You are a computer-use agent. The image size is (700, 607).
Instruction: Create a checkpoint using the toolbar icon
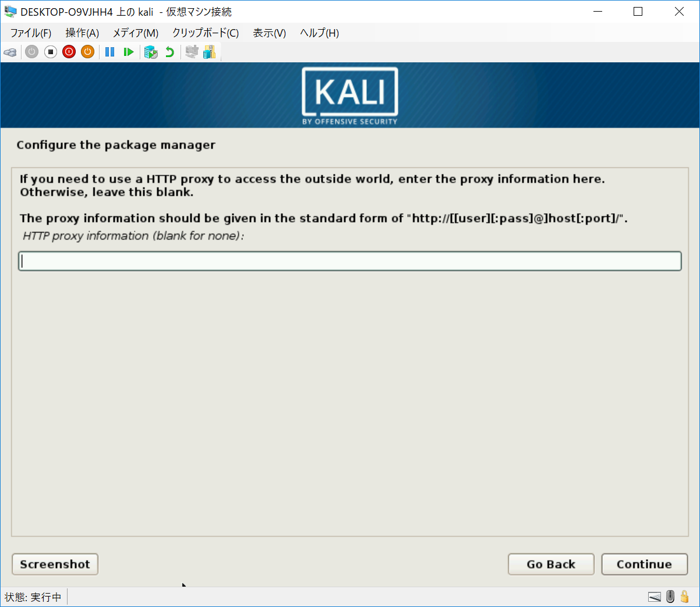pos(151,52)
